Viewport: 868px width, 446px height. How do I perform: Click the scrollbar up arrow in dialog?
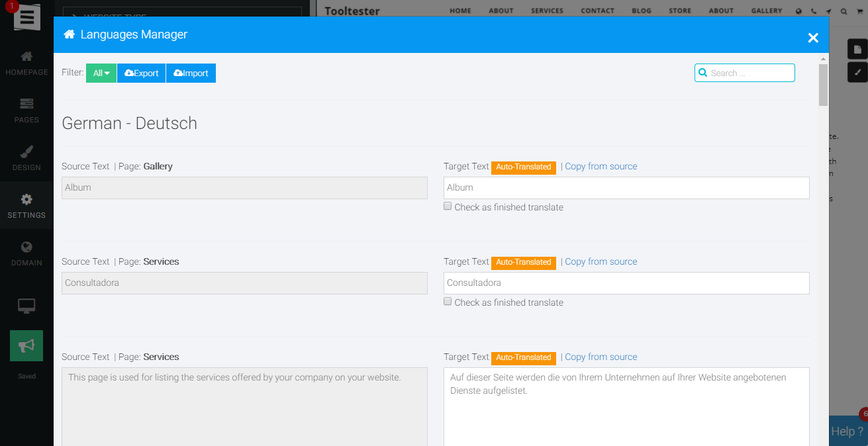click(823, 58)
